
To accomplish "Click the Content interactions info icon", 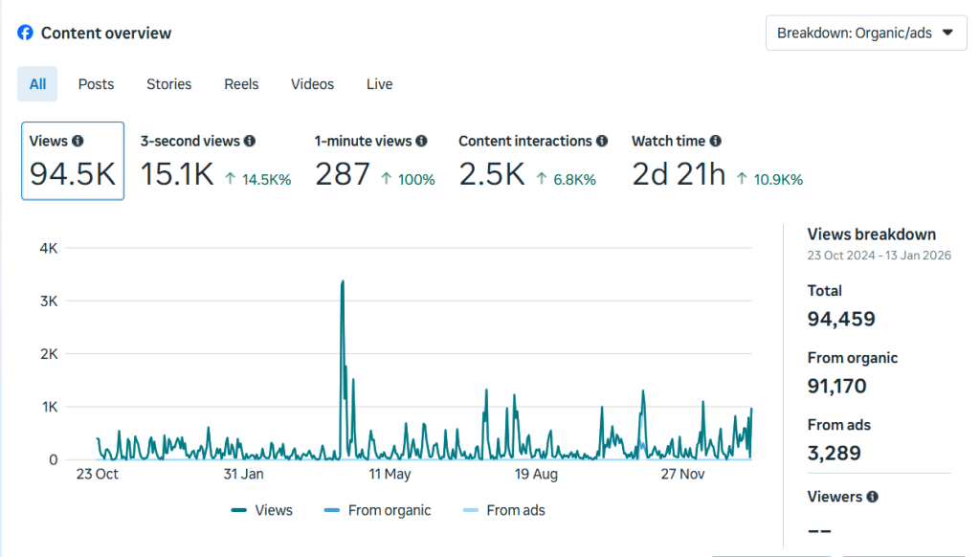I will (602, 141).
